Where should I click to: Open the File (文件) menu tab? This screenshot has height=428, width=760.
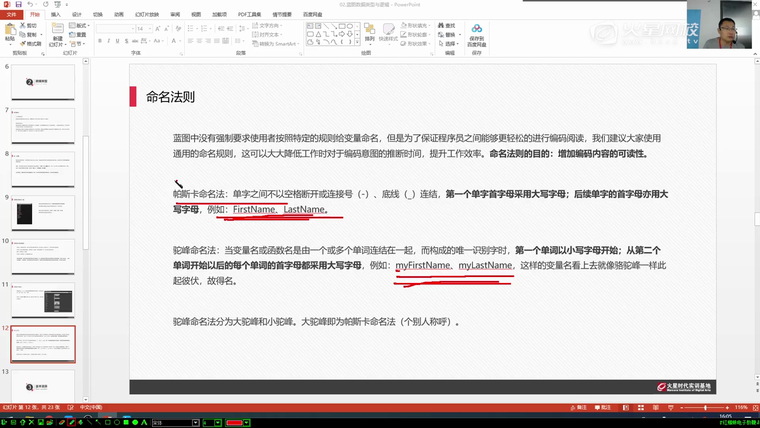pos(11,15)
